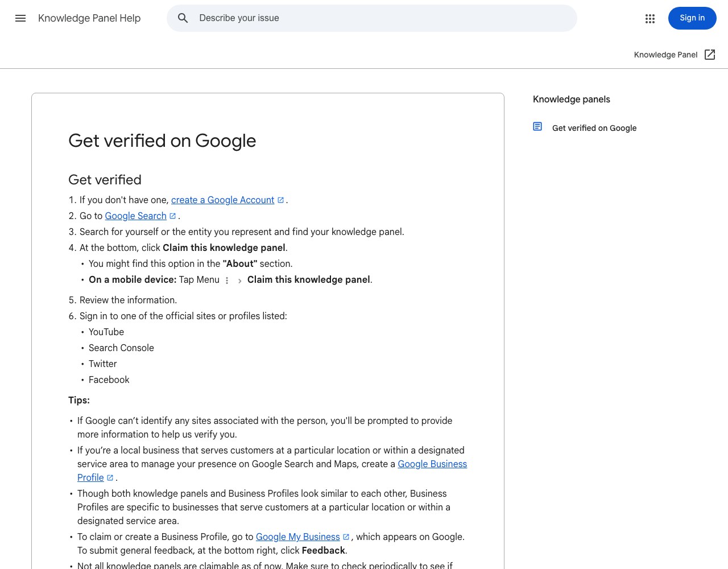This screenshot has width=728, height=569.
Task: Click external icon after Google Search link
Action: (x=173, y=216)
